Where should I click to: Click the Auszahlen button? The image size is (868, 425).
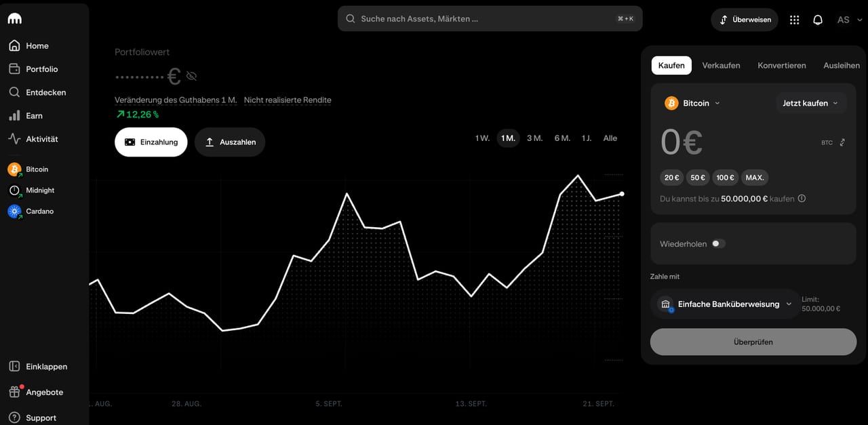coord(230,142)
